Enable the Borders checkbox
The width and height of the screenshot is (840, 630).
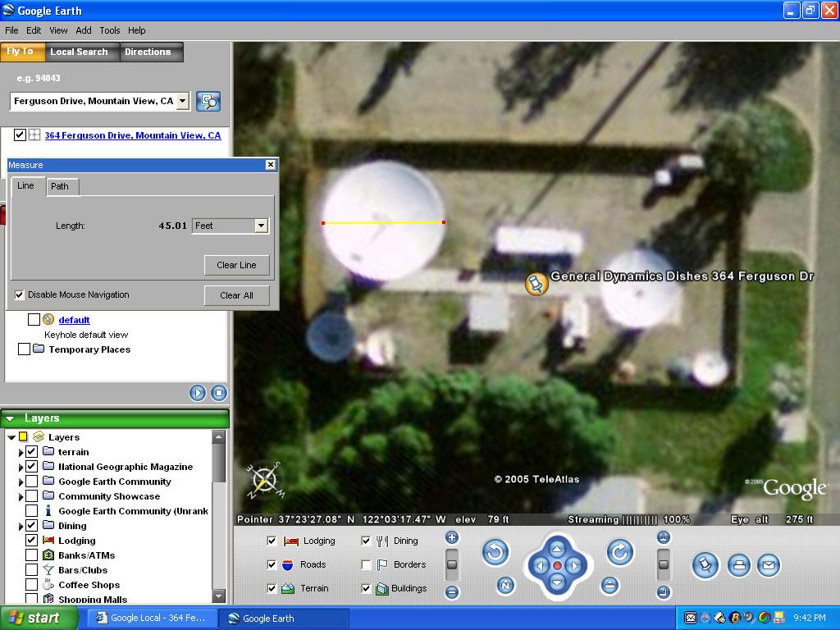(x=367, y=564)
